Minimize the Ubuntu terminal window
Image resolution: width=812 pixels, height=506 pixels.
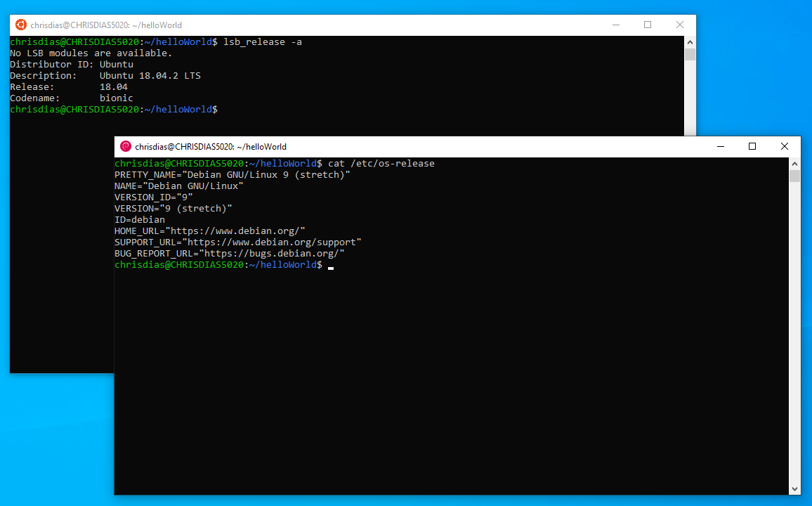615,25
